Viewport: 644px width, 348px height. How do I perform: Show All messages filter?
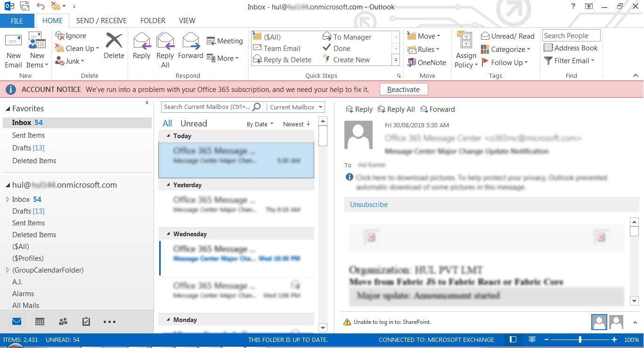pos(167,124)
